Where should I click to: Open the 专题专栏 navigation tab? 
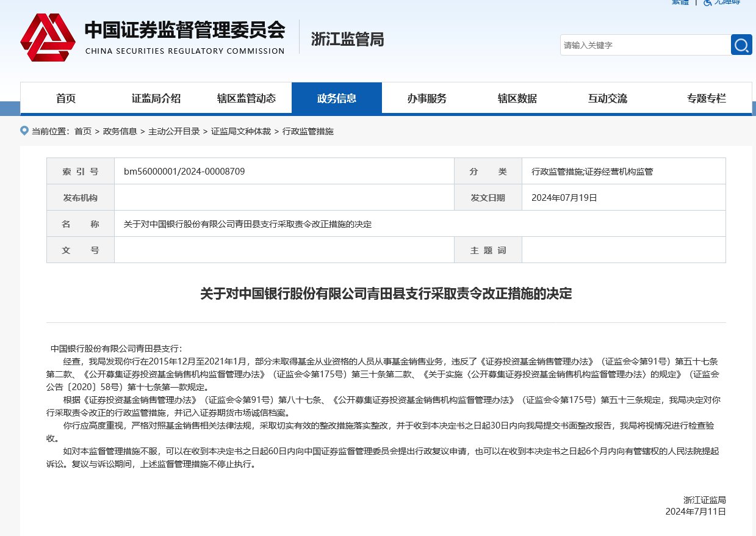coord(707,98)
